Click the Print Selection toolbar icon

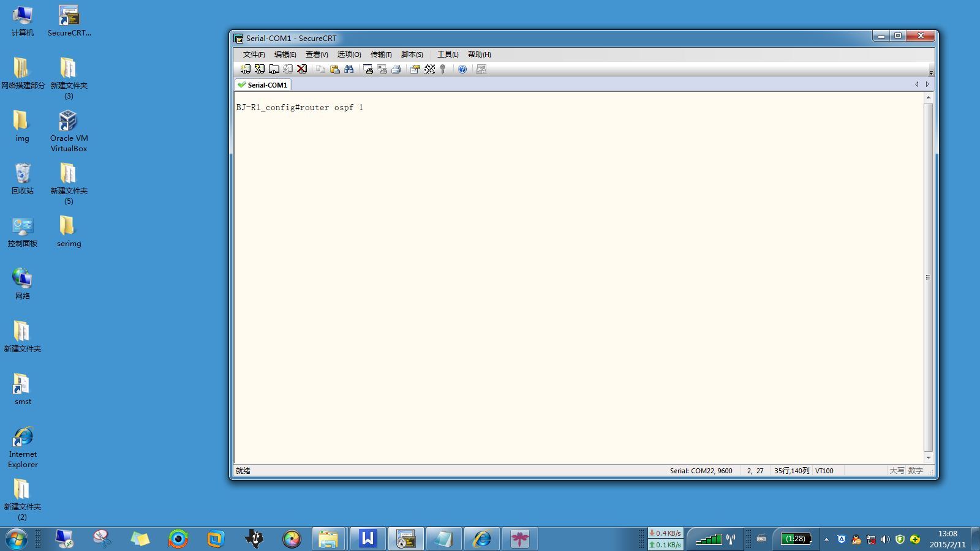point(382,69)
